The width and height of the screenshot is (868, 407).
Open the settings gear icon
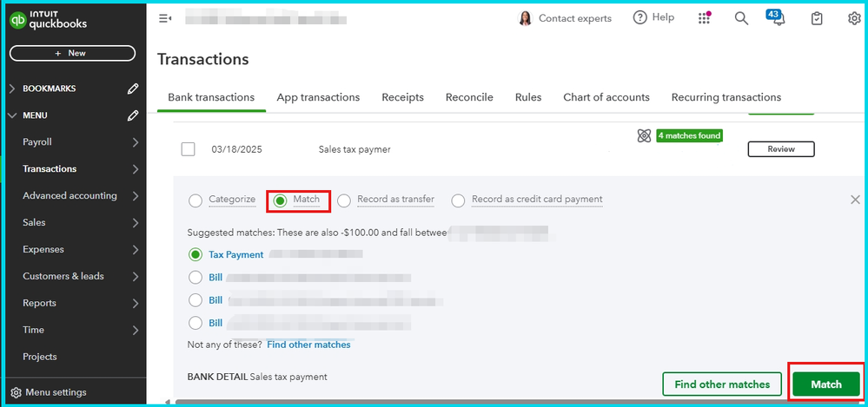tap(854, 18)
